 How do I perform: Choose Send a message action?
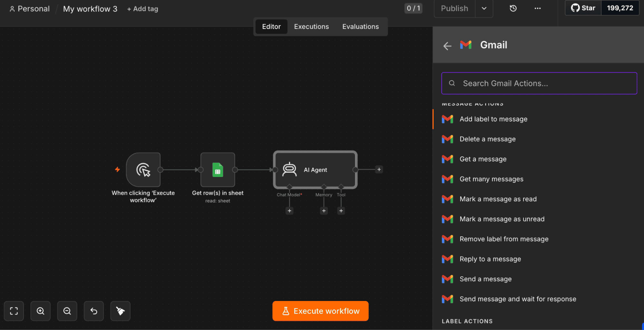click(538, 279)
